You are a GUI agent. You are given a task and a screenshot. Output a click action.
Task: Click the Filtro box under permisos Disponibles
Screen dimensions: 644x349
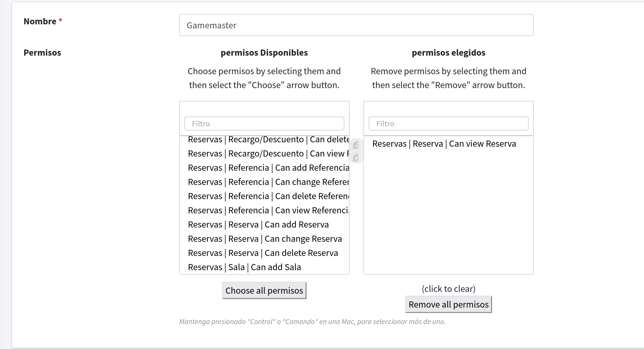pyautogui.click(x=264, y=124)
